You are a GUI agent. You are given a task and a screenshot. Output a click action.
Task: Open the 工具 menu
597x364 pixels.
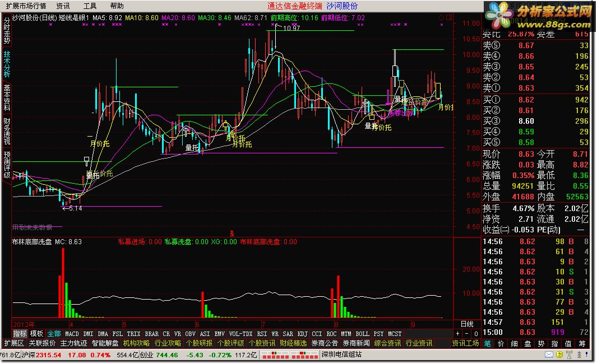(90, 6)
